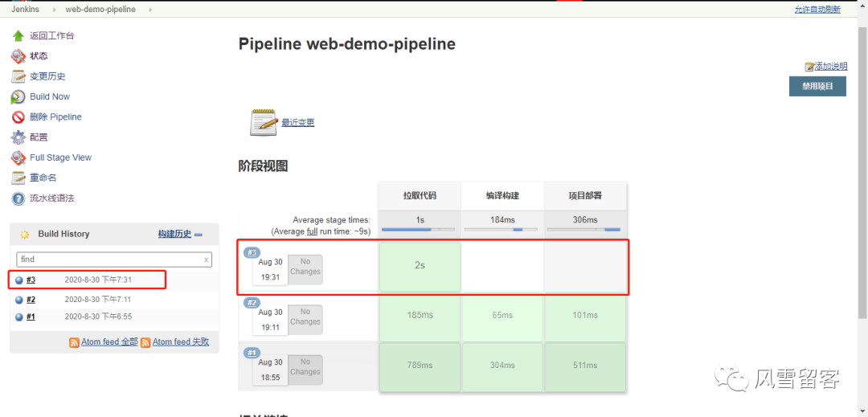The image size is (868, 417).
Task: Open 变更历史 in the sidebar
Action: pos(47,76)
